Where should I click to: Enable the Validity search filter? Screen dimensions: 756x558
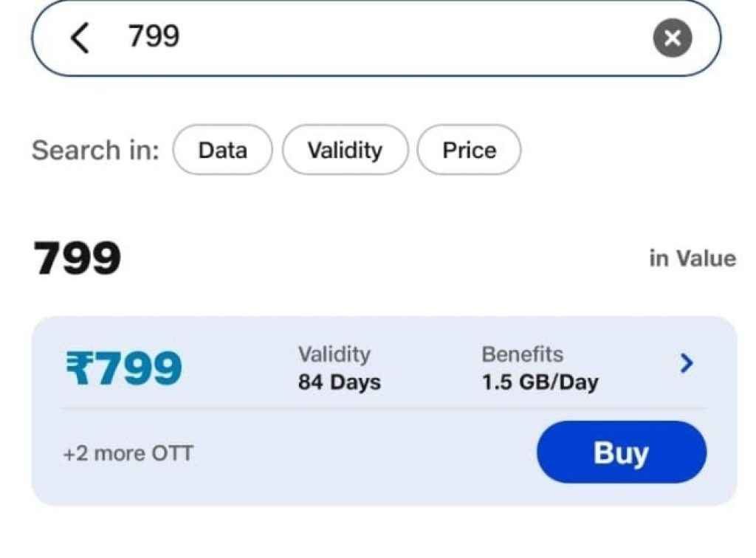click(344, 150)
